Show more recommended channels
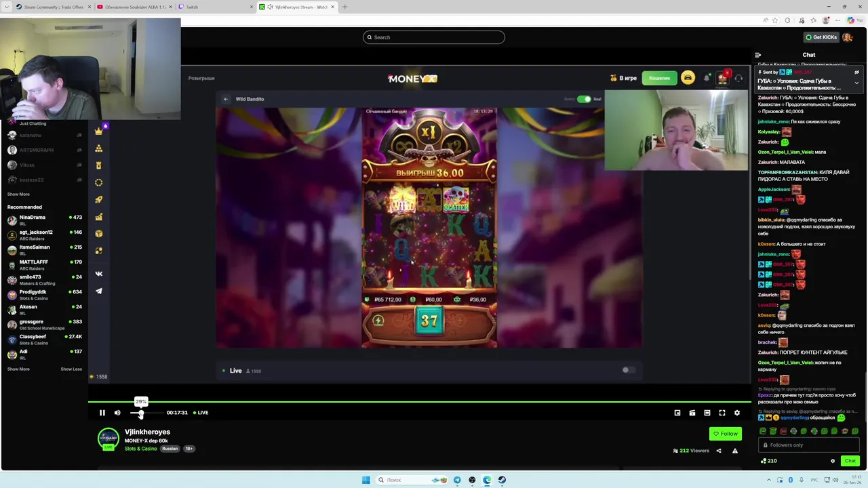868x488 pixels. (x=18, y=369)
